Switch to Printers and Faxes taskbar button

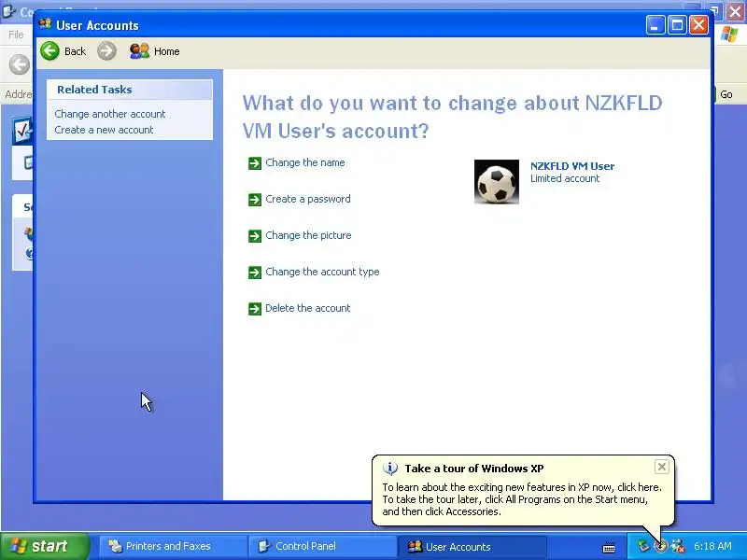172,546
